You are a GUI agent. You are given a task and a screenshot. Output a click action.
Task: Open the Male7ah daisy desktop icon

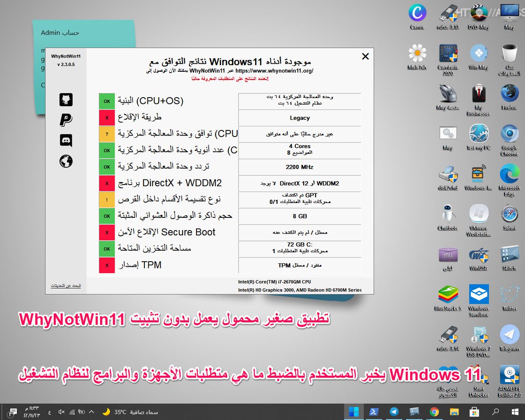point(417,56)
